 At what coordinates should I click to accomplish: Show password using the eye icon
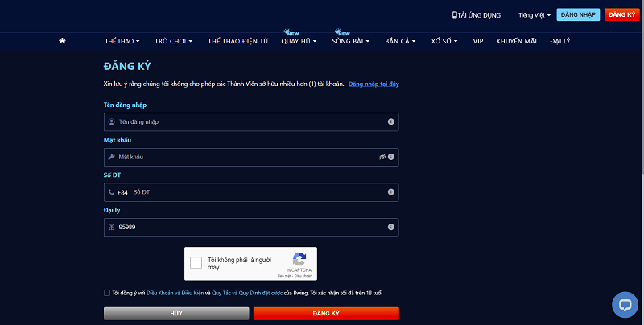(x=382, y=157)
